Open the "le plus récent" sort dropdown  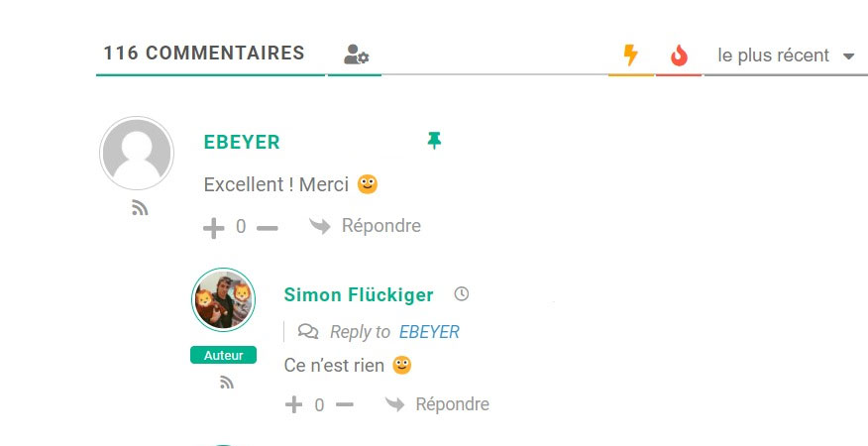(x=786, y=56)
